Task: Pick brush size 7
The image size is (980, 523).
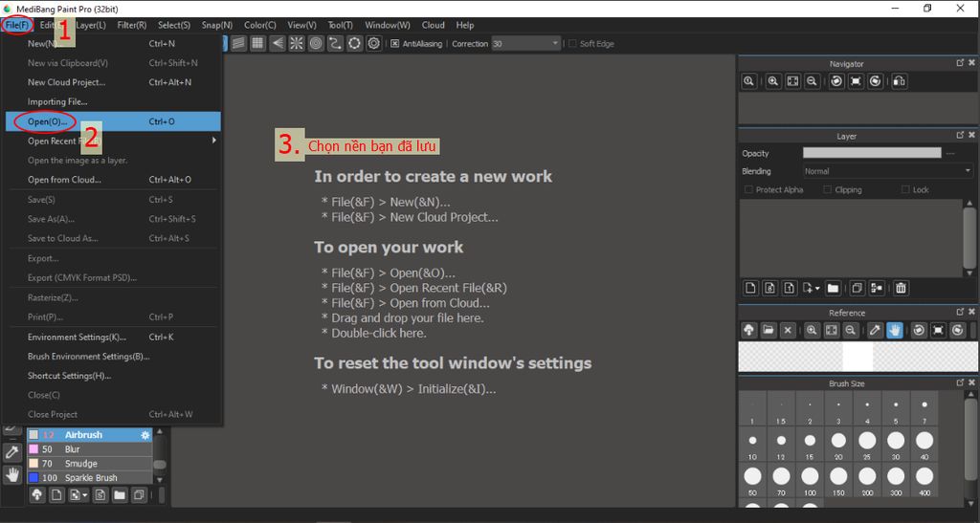Action: 924,409
